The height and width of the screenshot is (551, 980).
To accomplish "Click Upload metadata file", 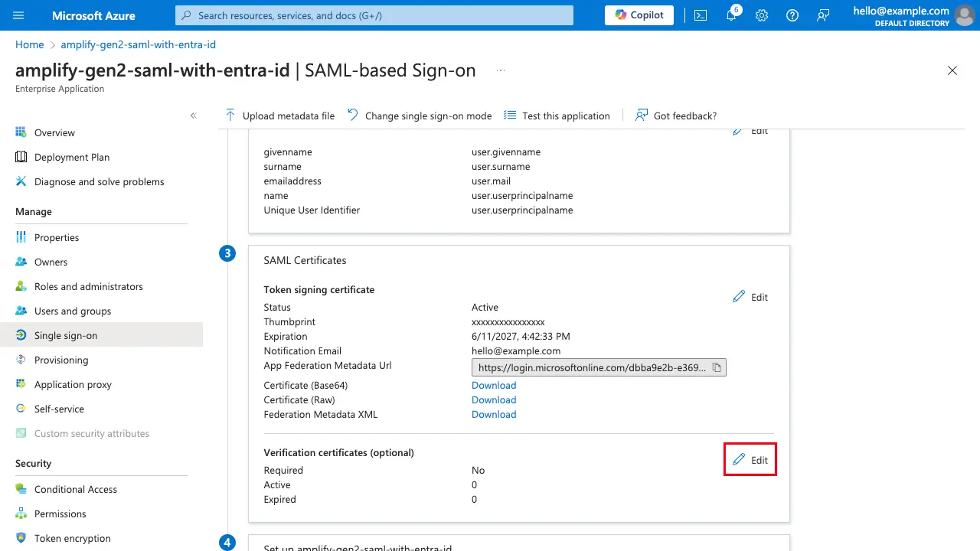I will click(279, 116).
